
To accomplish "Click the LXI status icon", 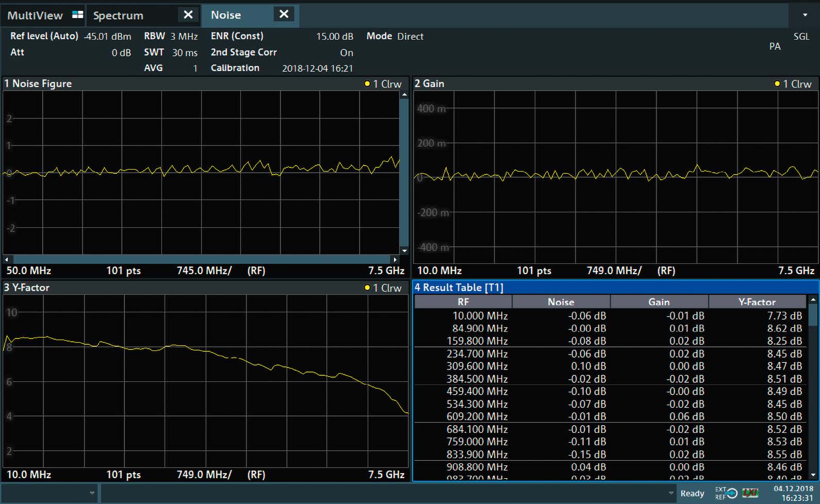I will pyautogui.click(x=750, y=494).
